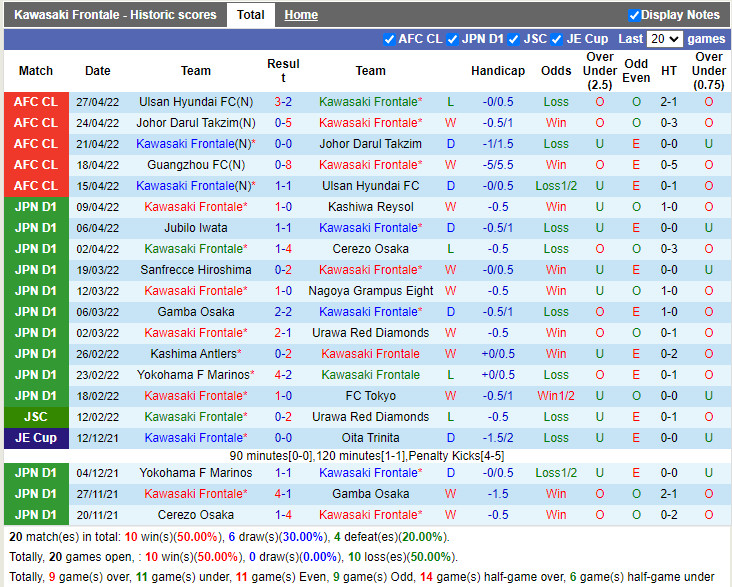Open the Sanfrecce Hiroshima team link

point(196,270)
